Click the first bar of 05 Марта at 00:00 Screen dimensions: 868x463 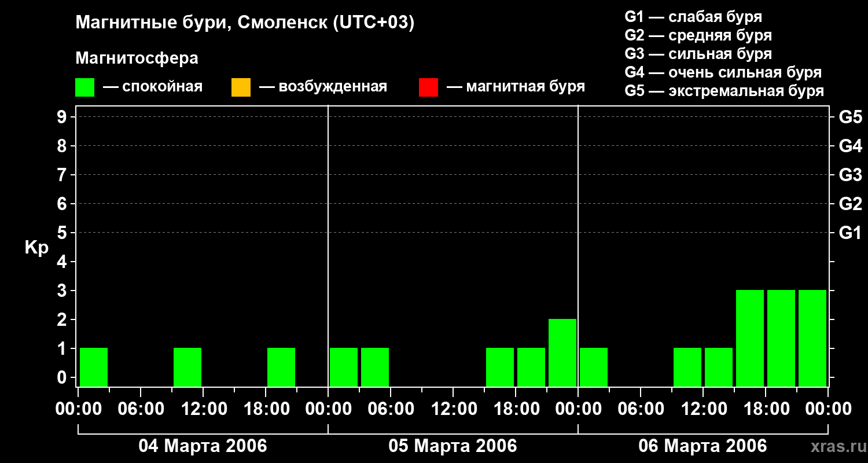(x=344, y=367)
